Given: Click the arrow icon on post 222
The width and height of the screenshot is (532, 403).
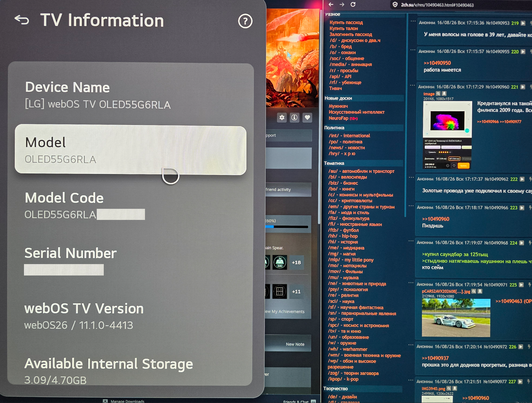Looking at the screenshot, I should coord(522,179).
